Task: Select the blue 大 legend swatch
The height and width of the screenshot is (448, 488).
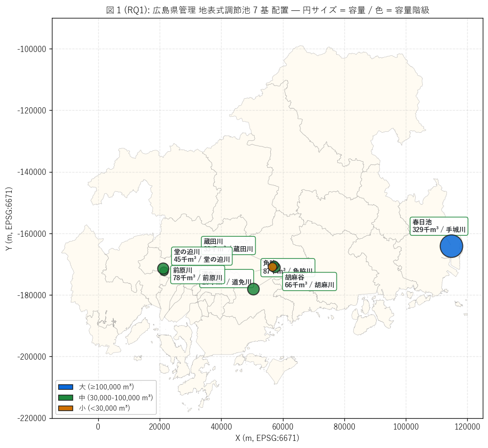Action: (66, 387)
